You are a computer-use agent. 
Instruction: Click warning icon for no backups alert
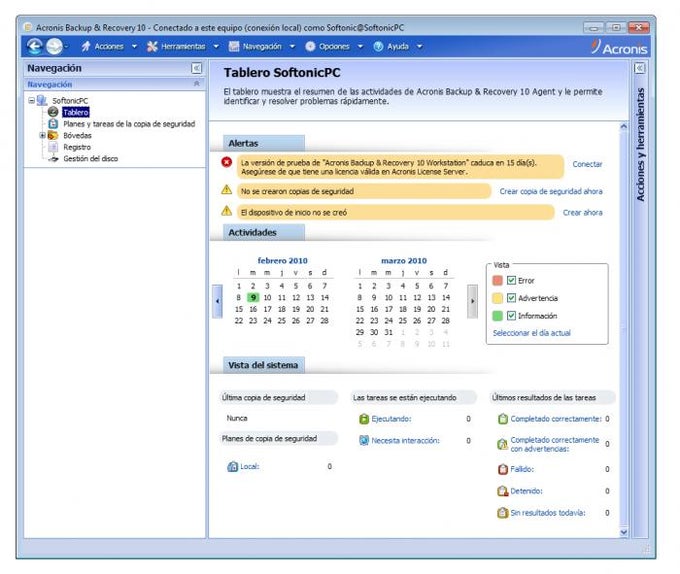(226, 190)
